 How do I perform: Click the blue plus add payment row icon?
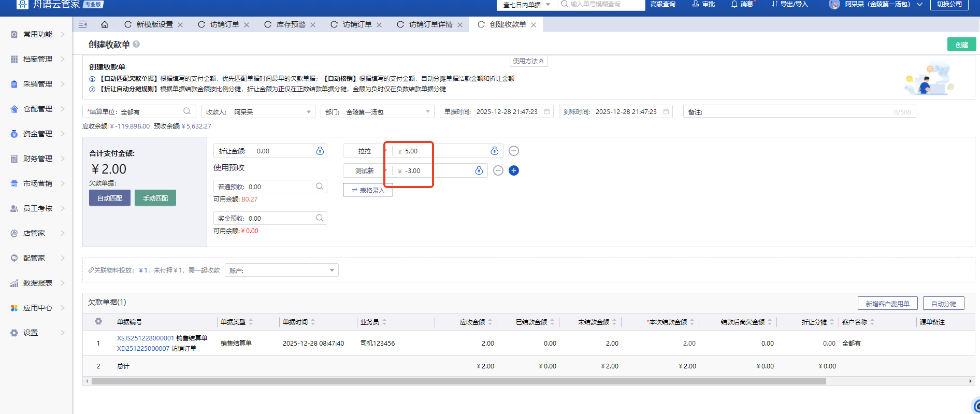513,170
